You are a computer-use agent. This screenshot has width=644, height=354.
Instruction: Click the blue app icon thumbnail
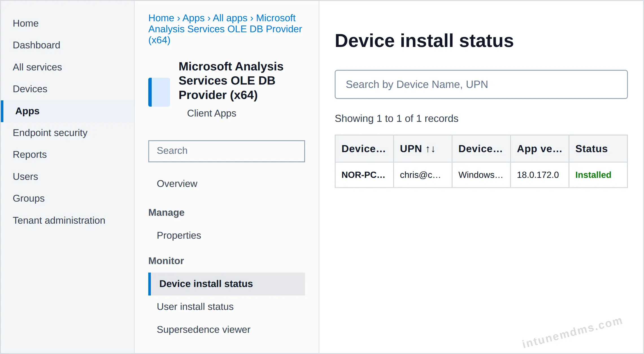[x=159, y=92]
